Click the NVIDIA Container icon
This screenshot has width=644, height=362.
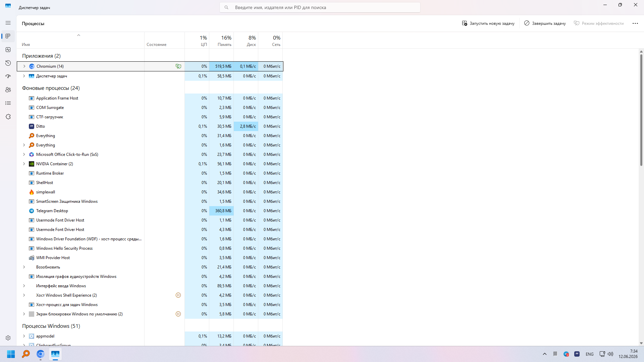32,164
